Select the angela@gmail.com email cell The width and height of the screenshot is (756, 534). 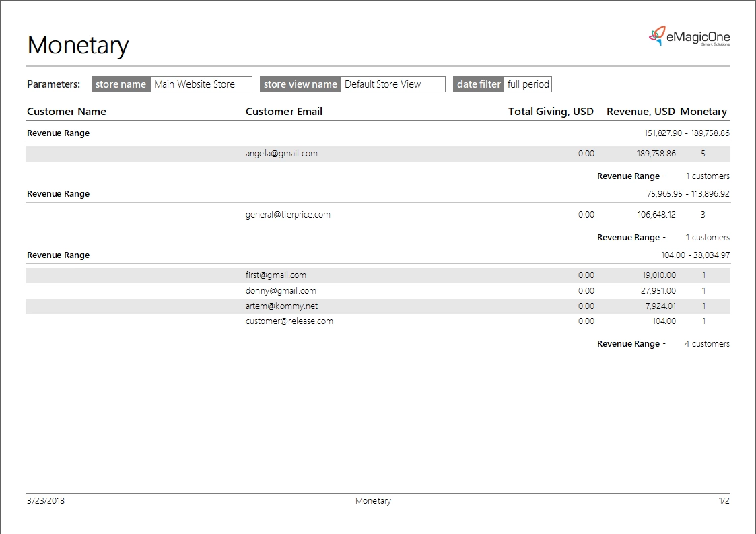[x=281, y=154]
